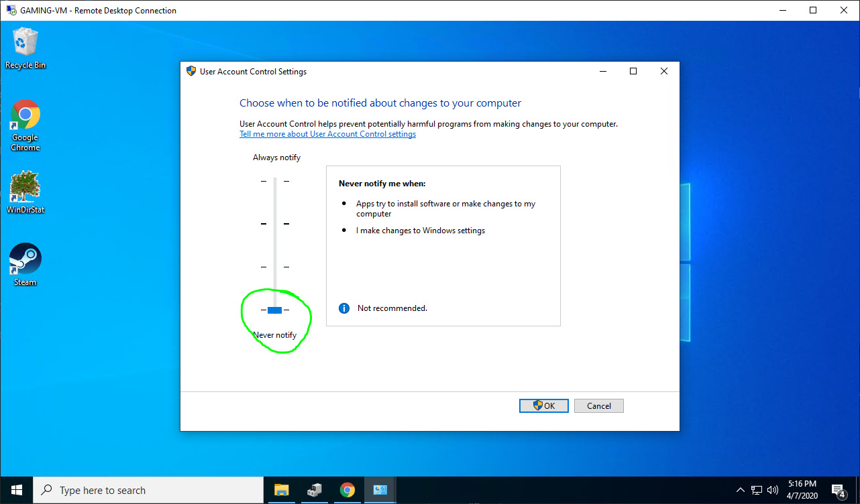Set slider to second notification level tick
This screenshot has width=860, height=504.
[x=274, y=224]
